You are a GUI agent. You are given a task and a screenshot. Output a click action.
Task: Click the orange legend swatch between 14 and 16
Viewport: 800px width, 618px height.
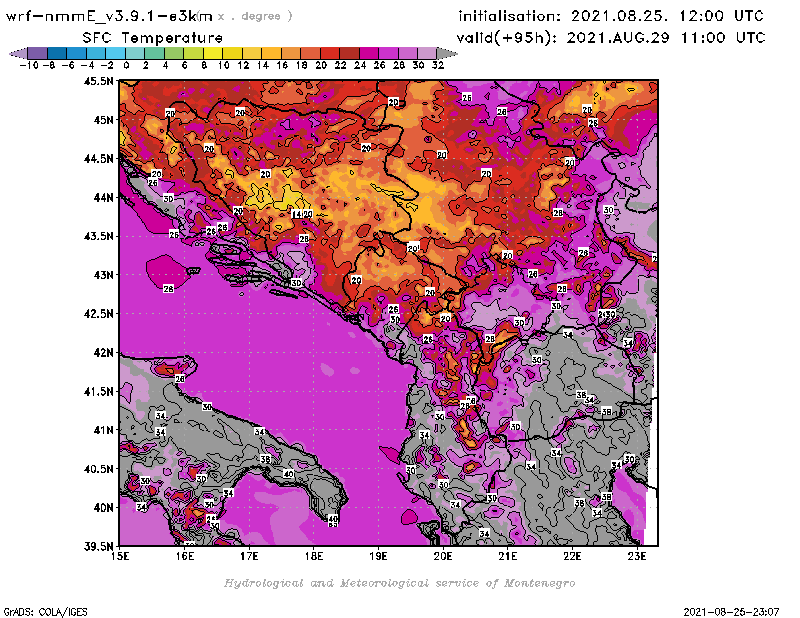[271, 53]
